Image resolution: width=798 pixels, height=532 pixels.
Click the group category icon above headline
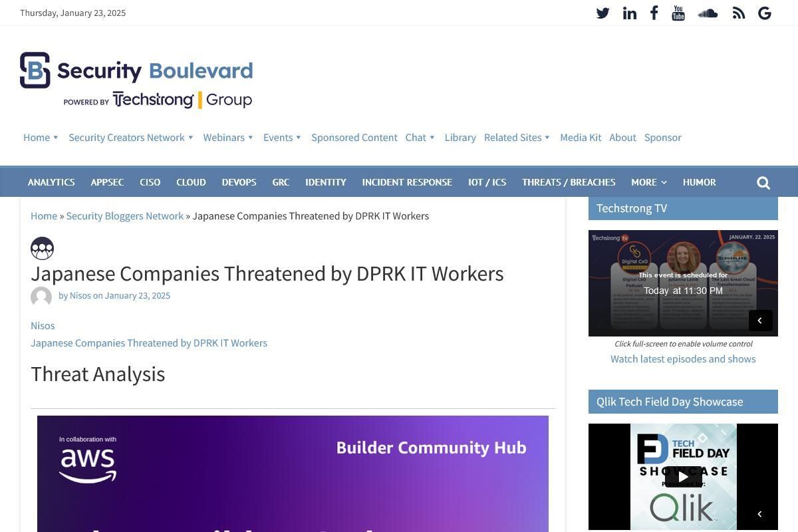(x=42, y=249)
